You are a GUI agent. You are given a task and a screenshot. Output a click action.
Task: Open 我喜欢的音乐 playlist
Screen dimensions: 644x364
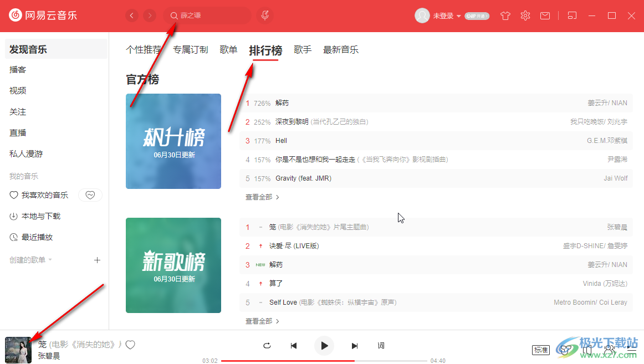39,196
